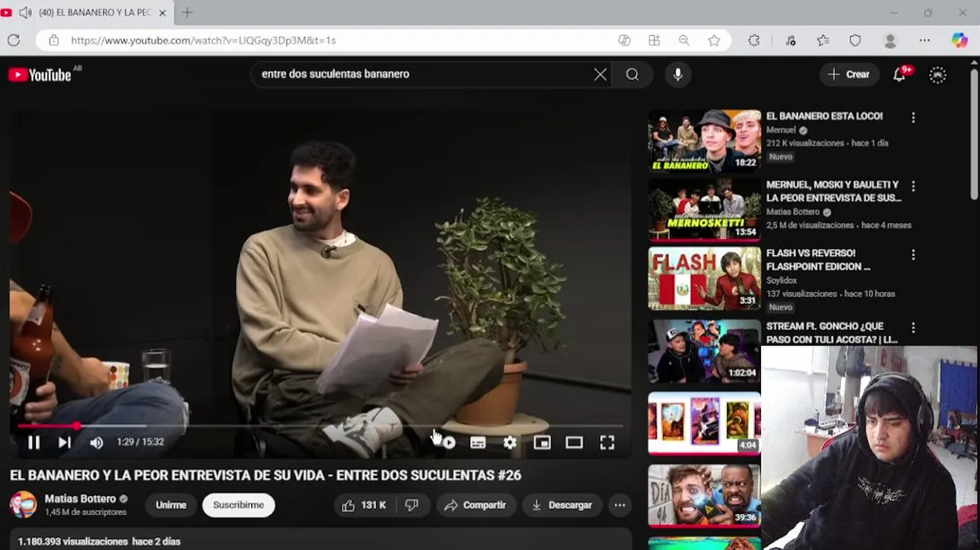Screen dimensions: 980x550
Task: Open the YouTube account avatar menu
Action: [937, 74]
